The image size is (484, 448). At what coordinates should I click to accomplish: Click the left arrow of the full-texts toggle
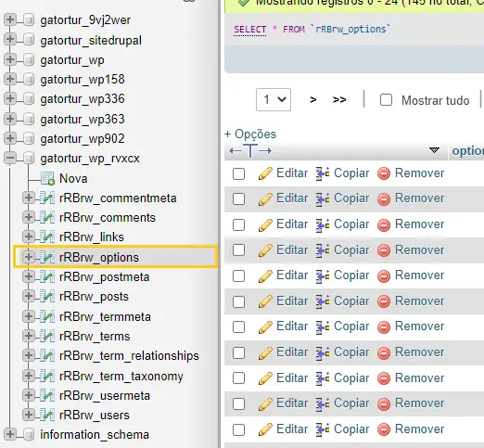(x=236, y=151)
